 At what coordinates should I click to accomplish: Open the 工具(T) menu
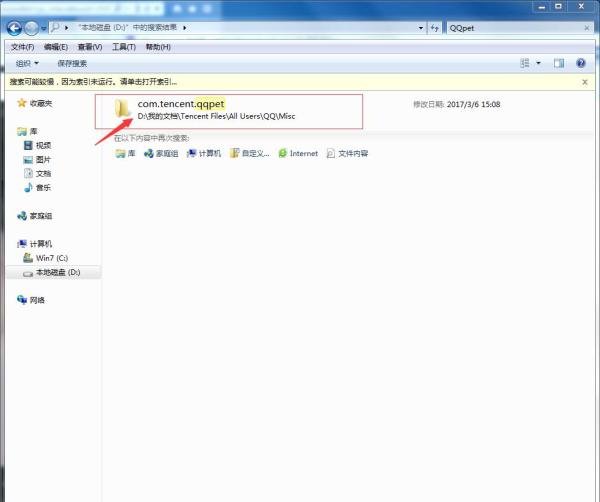[x=124, y=47]
